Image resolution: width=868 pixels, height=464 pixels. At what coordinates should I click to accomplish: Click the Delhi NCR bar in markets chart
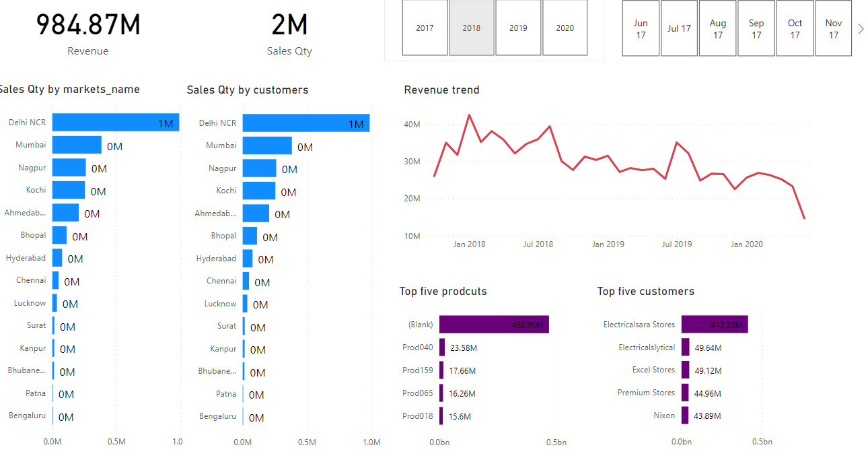click(x=114, y=122)
